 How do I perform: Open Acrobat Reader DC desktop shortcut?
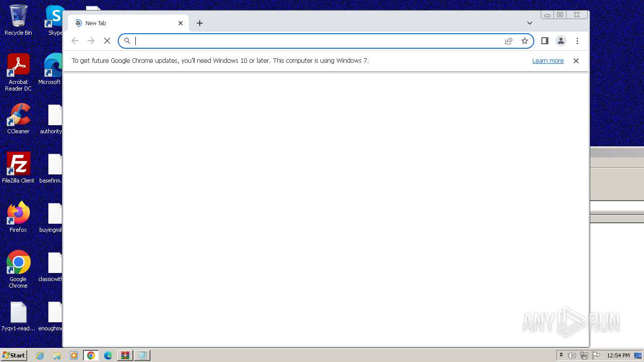pos(18,72)
